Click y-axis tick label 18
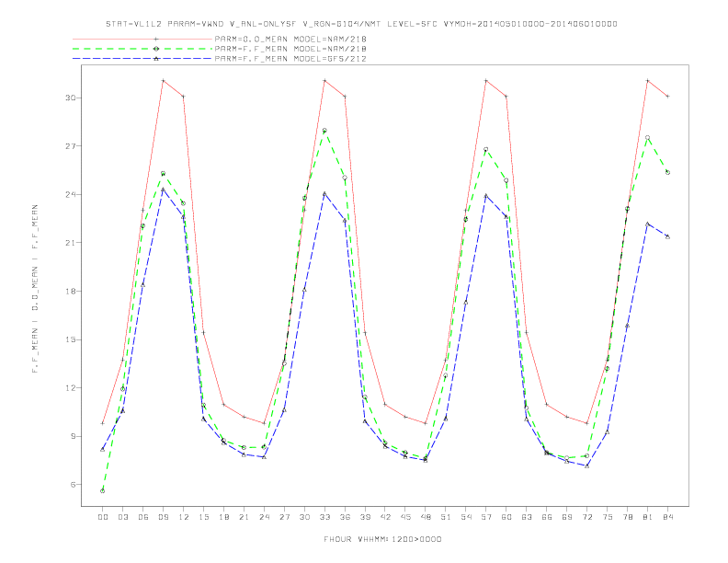Screen dimensions: 728x563 tap(70, 292)
